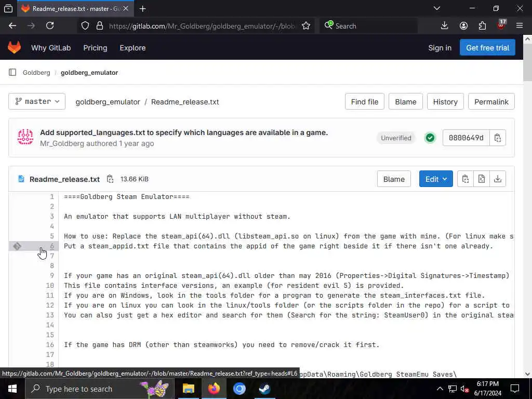This screenshot has height=399, width=532.
Task: Copy file path icon next to Readme_release.txt
Action: click(x=110, y=179)
